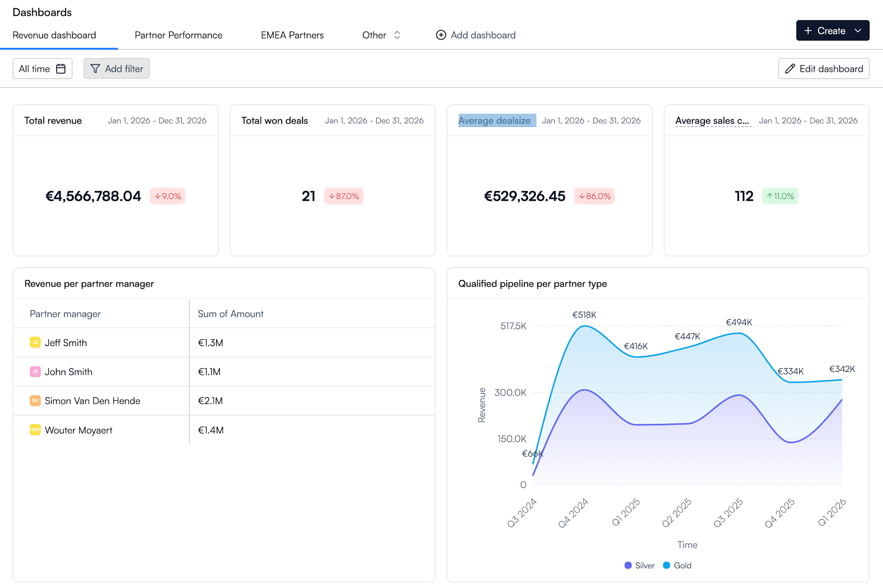The image size is (883, 588).
Task: Open the All time date range picker
Action: 42,69
